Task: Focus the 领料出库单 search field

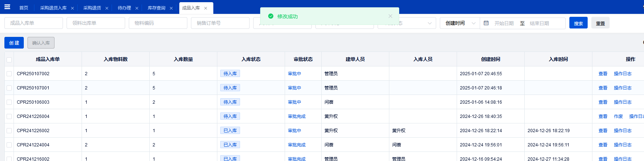Action: (x=96, y=23)
